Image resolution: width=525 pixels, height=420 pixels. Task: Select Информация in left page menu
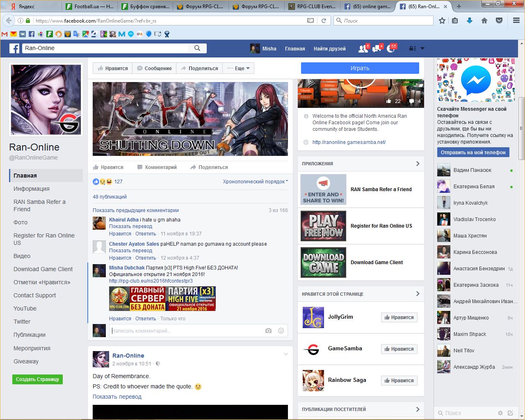[x=32, y=189]
